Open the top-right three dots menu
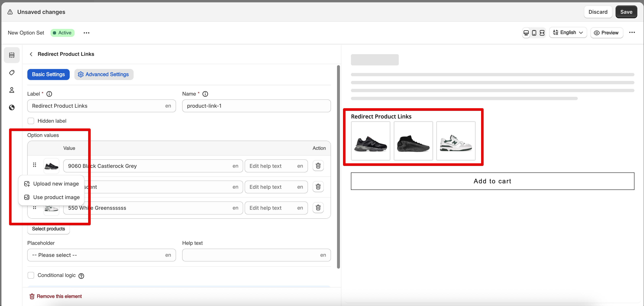Image resolution: width=644 pixels, height=306 pixels. 632,33
